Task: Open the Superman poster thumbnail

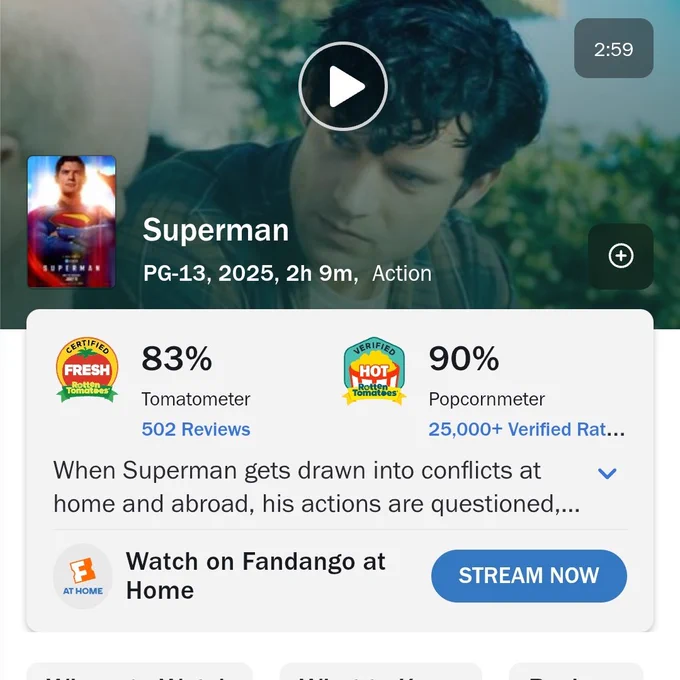Action: tap(72, 222)
